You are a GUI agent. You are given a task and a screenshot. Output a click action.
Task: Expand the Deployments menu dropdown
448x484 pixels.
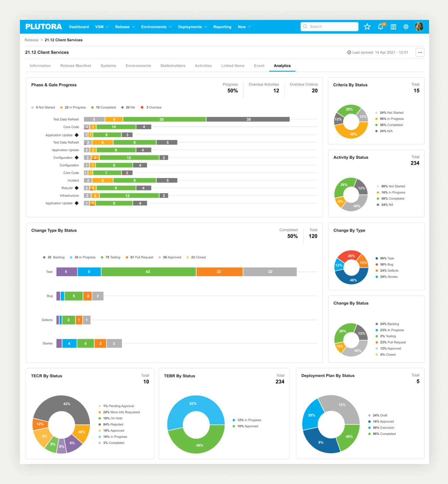pyautogui.click(x=193, y=27)
